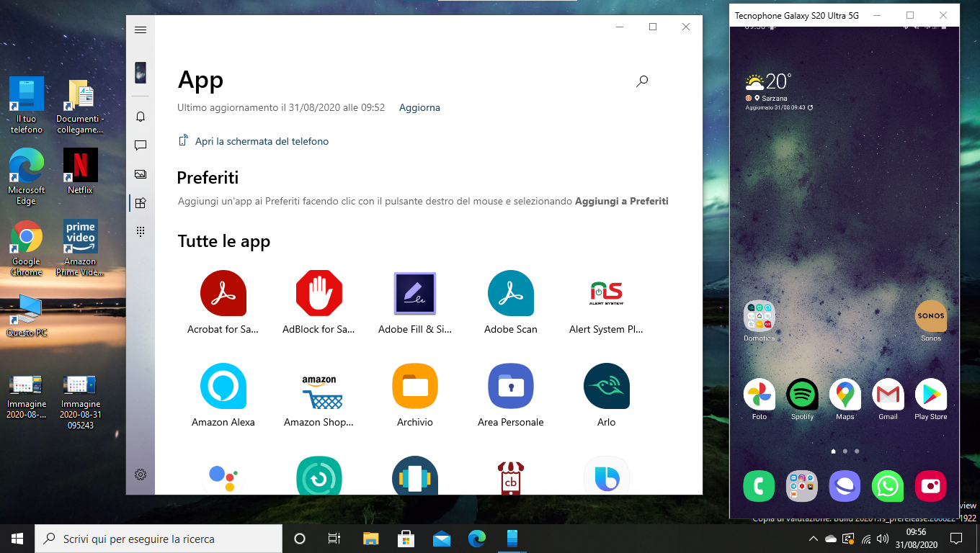The width and height of the screenshot is (980, 553).
Task: Launch AdBlock for Samsung app icon
Action: coord(318,294)
